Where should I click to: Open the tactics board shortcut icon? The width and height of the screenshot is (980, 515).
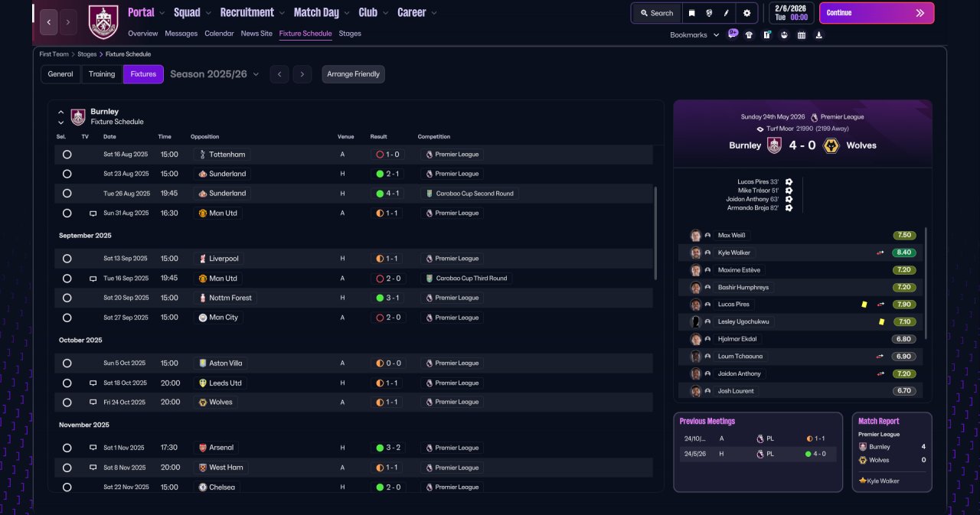[x=766, y=34]
